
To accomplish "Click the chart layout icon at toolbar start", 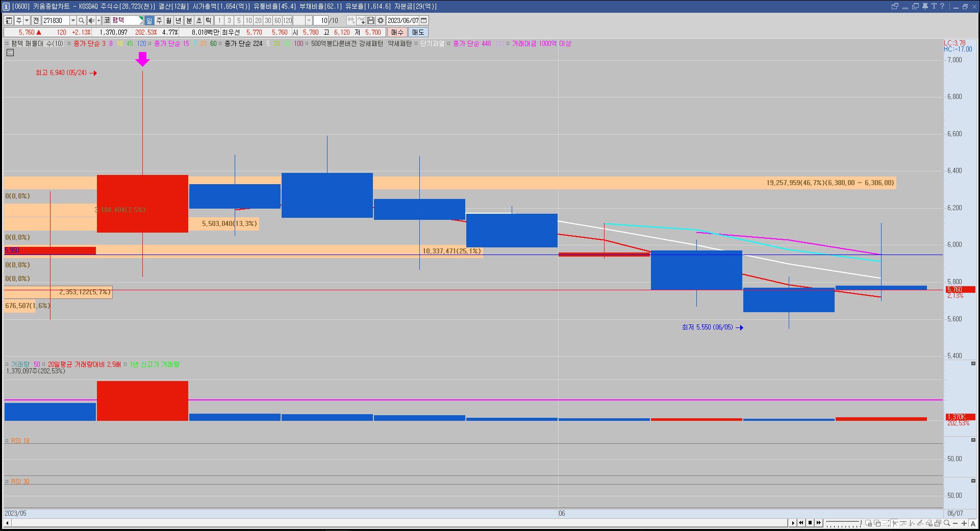I will pyautogui.click(x=9, y=20).
